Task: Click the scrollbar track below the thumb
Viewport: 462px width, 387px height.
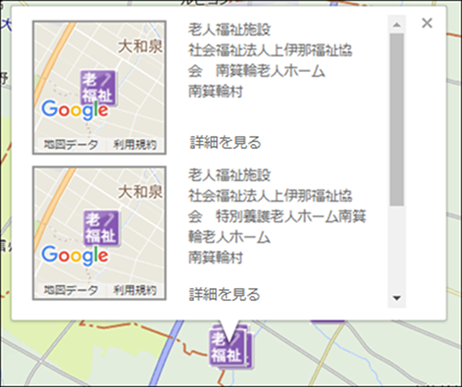Action: pyautogui.click(x=397, y=248)
